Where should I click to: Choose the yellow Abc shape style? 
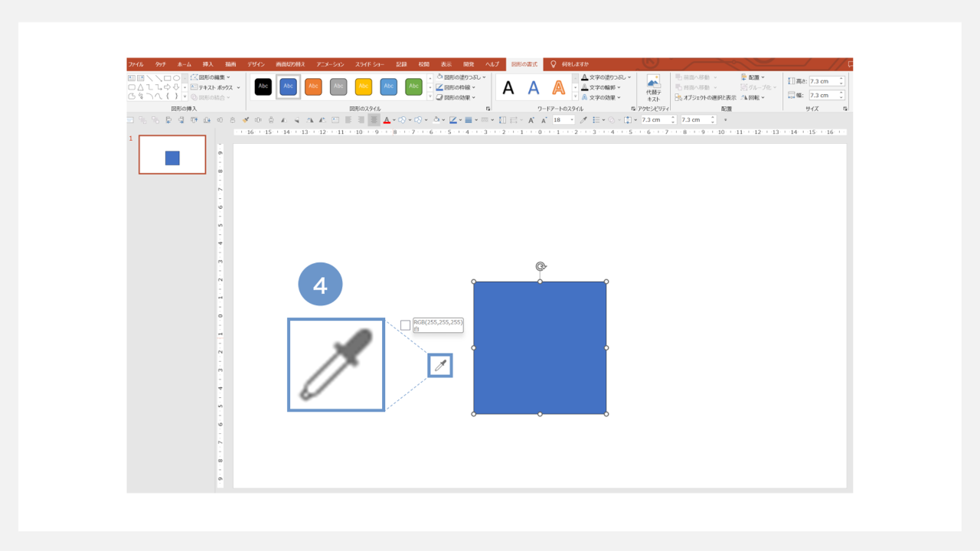(364, 86)
